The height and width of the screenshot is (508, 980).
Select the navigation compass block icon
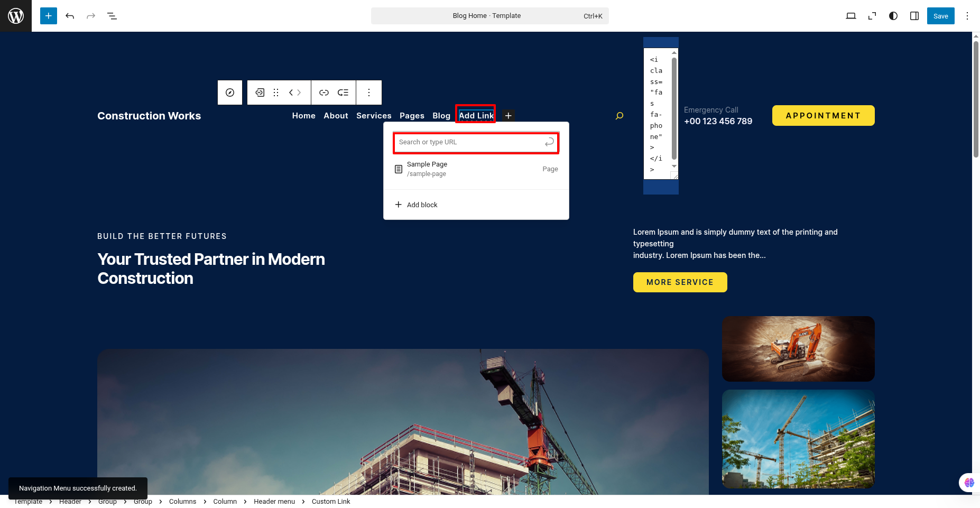click(x=230, y=93)
